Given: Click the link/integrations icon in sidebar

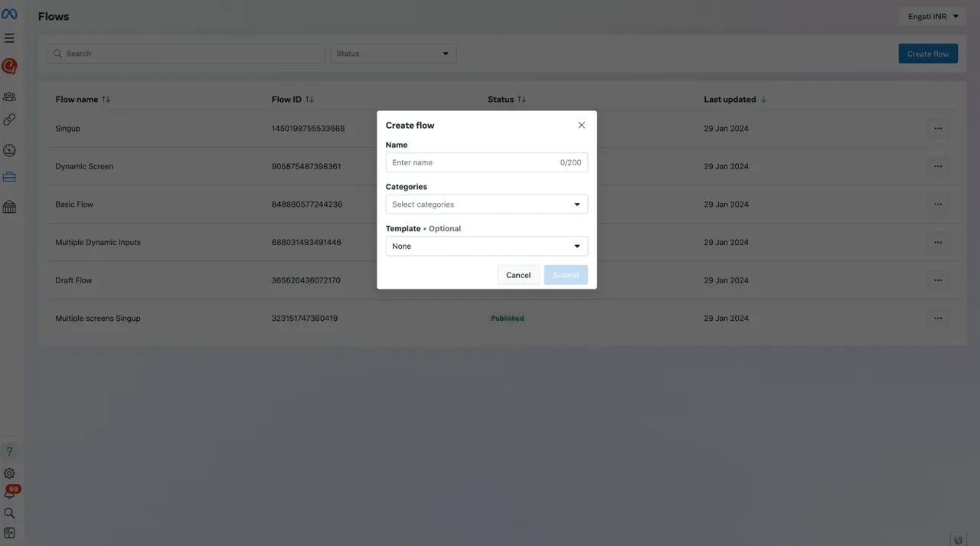Looking at the screenshot, I should pos(9,119).
